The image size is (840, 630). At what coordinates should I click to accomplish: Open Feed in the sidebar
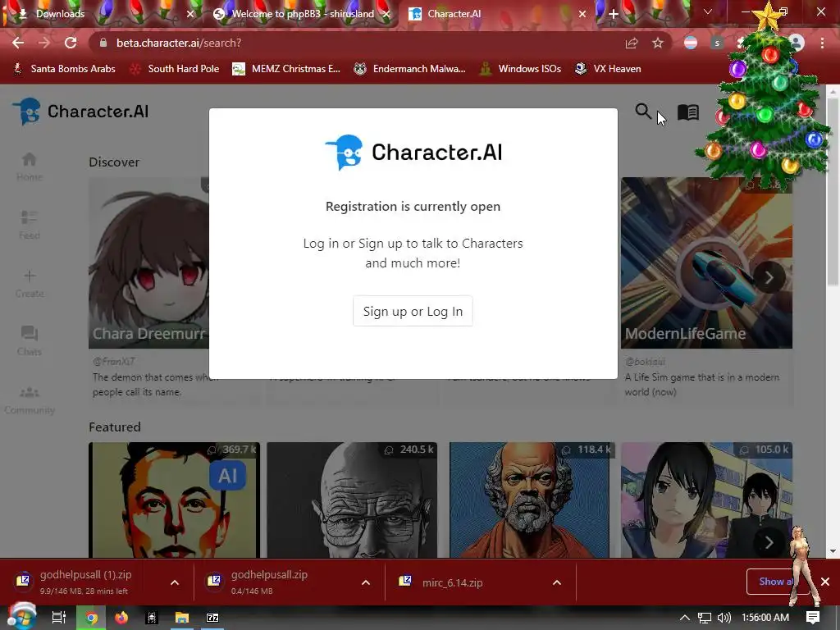pyautogui.click(x=30, y=225)
